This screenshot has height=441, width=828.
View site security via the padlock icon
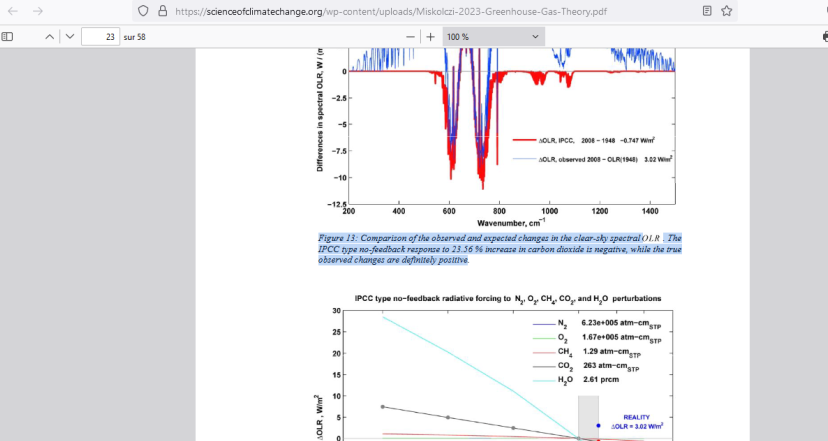163,11
